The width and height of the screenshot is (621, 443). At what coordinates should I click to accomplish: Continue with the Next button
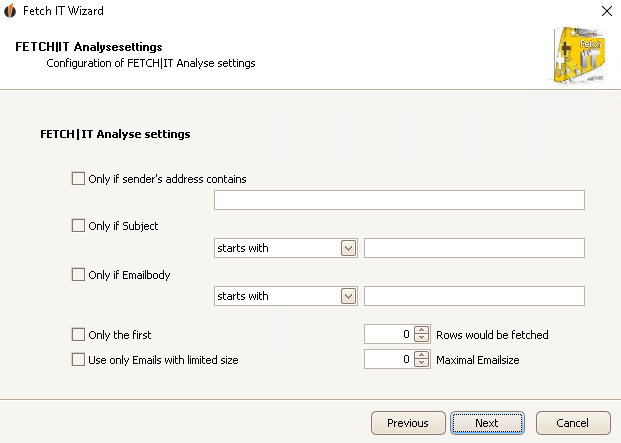pyautogui.click(x=488, y=423)
